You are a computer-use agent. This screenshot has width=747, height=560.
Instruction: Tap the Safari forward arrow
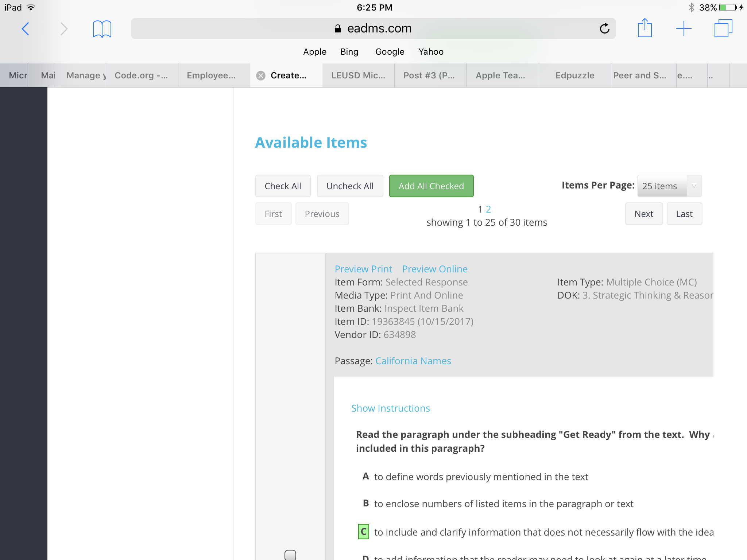[64, 29]
